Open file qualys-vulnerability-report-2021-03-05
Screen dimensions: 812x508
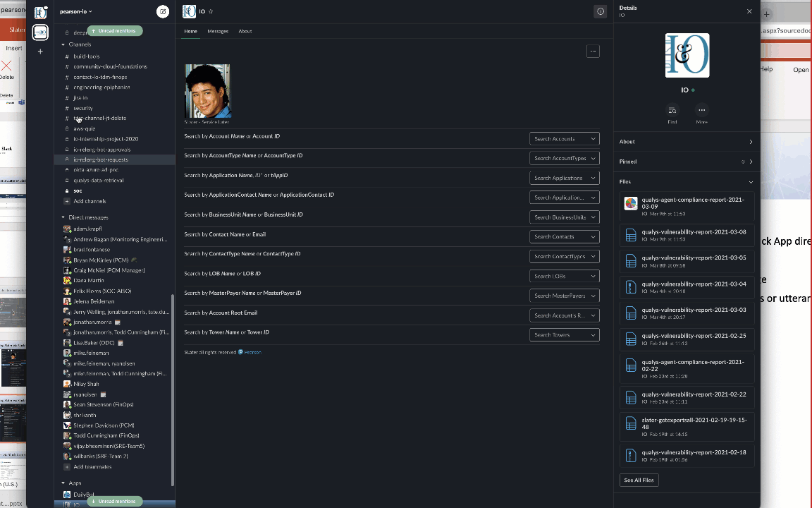click(x=687, y=261)
